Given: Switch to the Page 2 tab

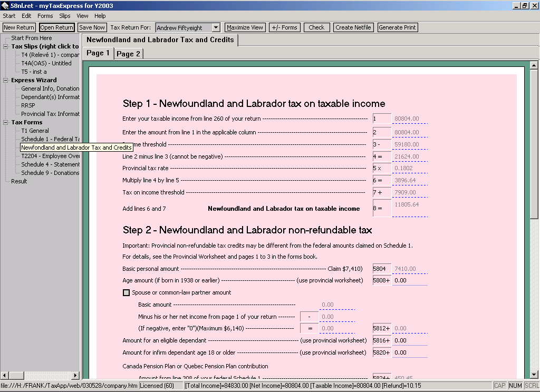Looking at the screenshot, I should click(128, 54).
